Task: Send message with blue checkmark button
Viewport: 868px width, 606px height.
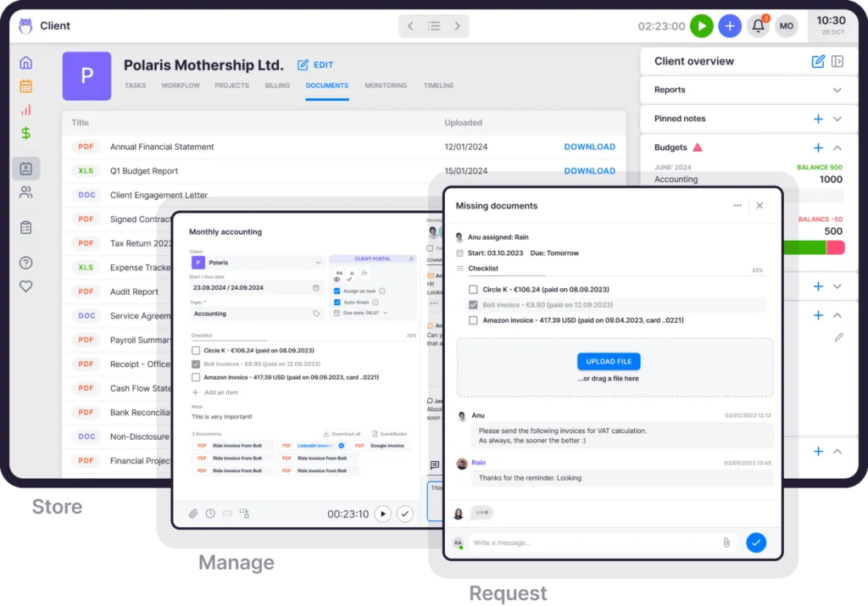Action: pyautogui.click(x=755, y=542)
